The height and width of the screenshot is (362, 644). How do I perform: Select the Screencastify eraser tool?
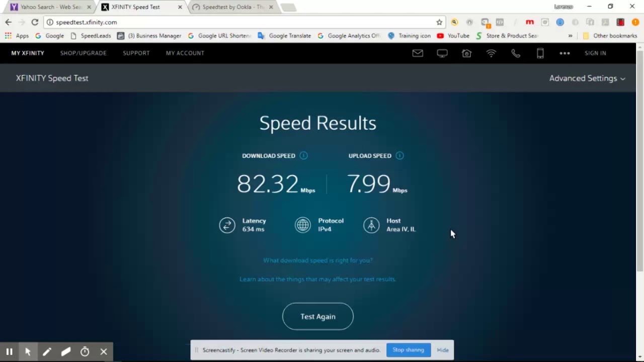click(66, 352)
